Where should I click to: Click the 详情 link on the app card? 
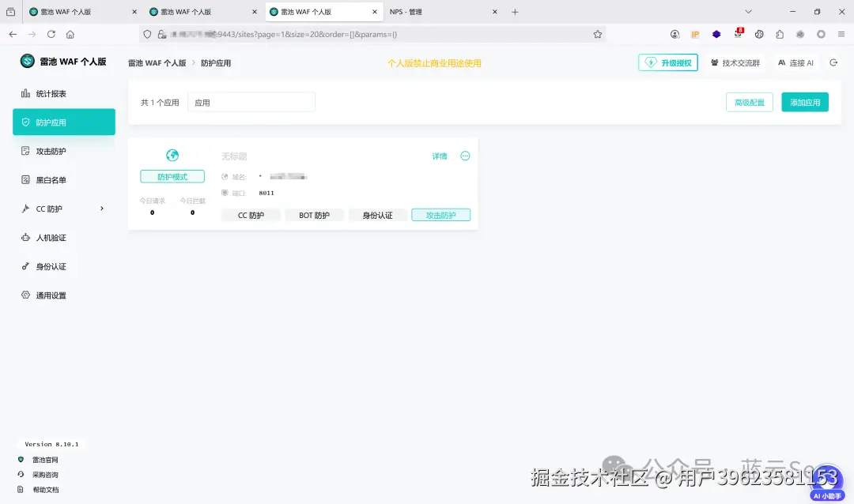[x=440, y=156]
